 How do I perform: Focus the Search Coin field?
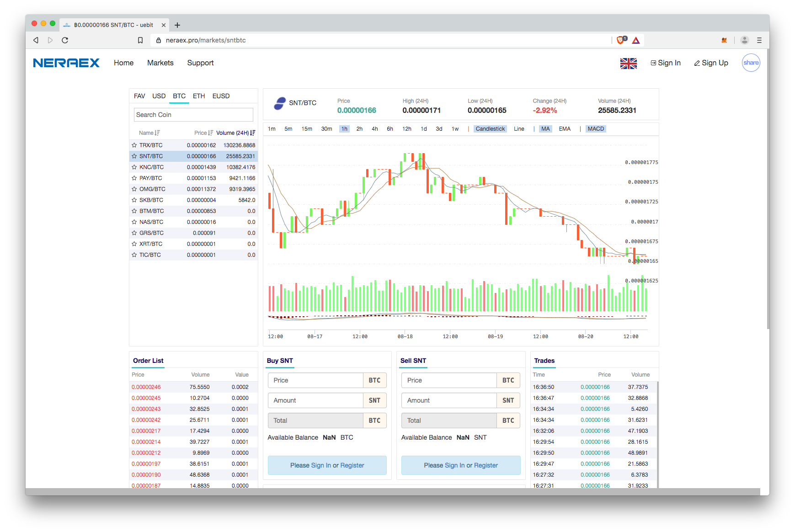[193, 115]
